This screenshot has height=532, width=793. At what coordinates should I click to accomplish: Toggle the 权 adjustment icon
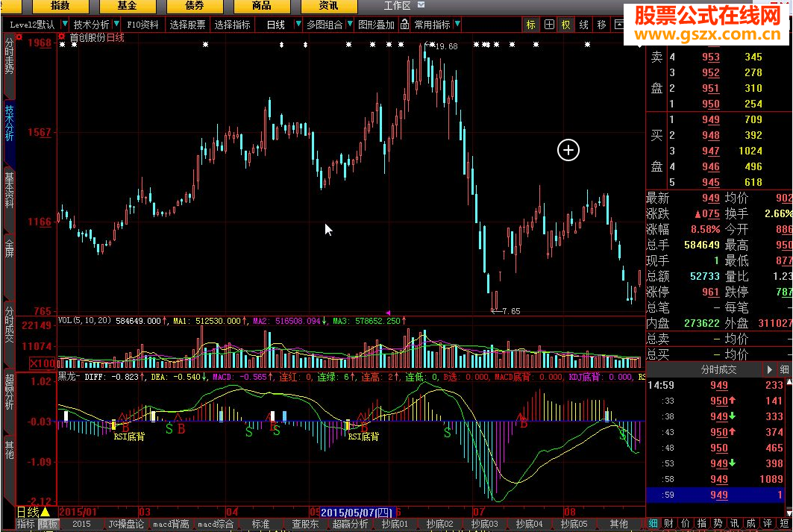(566, 25)
